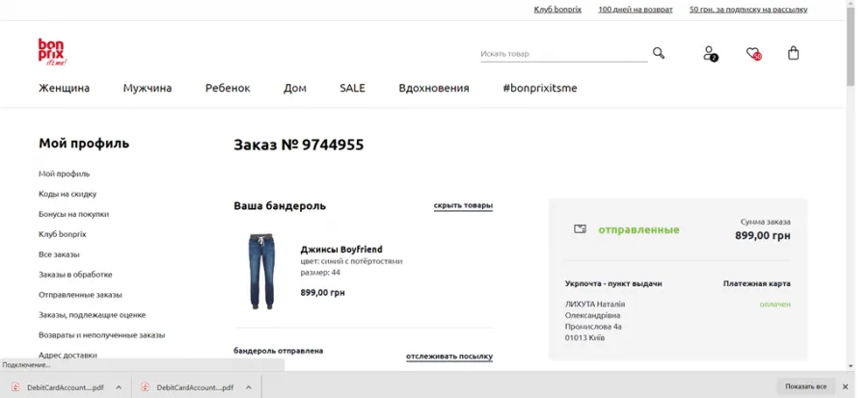Click in the Искать товар search field
Viewport: 868px width, 398px height.
tap(563, 54)
